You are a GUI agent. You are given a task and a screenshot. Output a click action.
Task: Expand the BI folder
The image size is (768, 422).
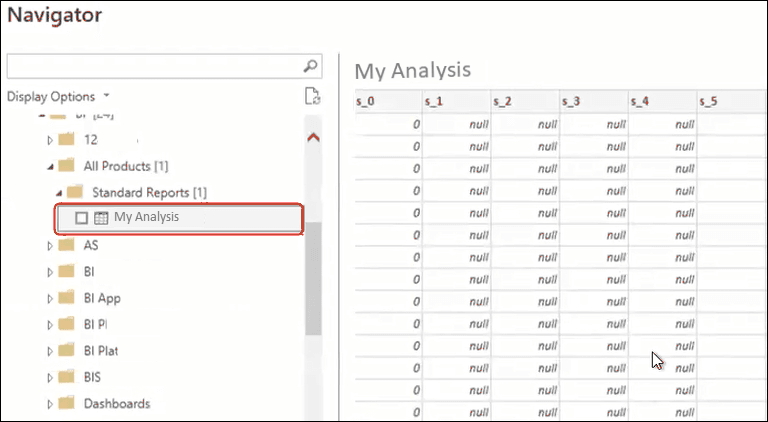[x=50, y=272]
